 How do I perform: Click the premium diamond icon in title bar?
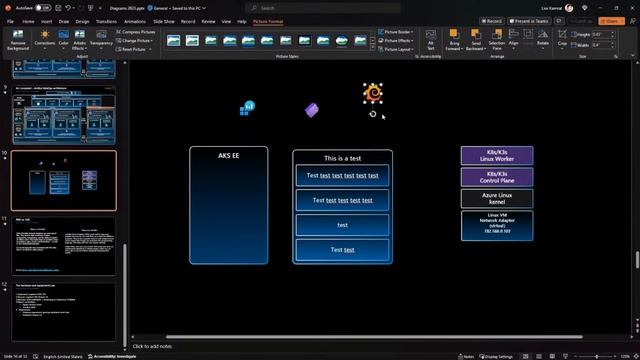click(x=585, y=8)
